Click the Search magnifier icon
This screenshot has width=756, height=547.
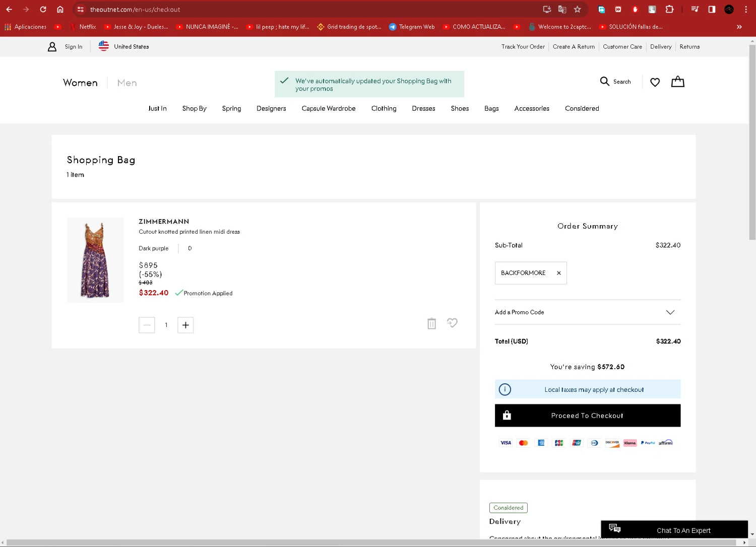[605, 81]
